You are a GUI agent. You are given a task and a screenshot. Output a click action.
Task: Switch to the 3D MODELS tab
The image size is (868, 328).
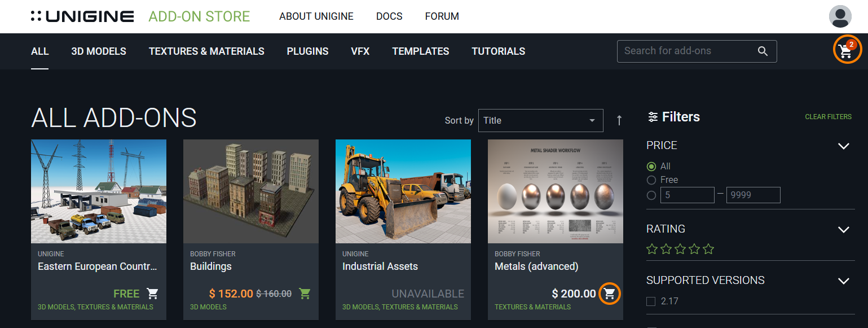point(99,51)
